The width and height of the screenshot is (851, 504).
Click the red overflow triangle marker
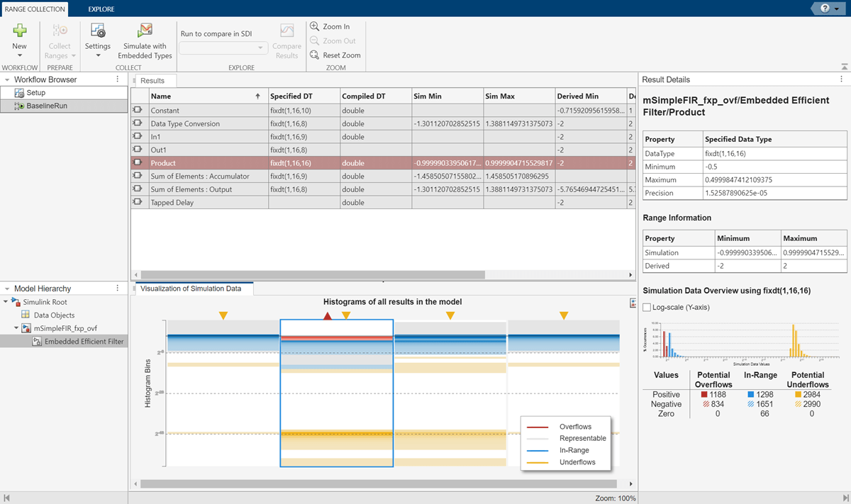[327, 315]
